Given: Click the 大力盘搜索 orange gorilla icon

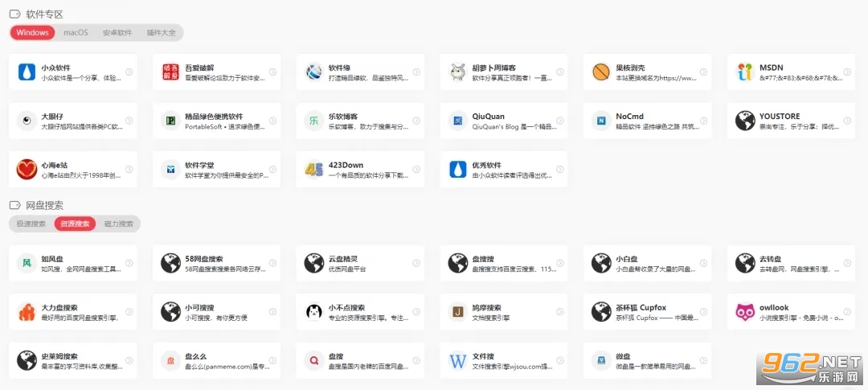Looking at the screenshot, I should (x=27, y=312).
